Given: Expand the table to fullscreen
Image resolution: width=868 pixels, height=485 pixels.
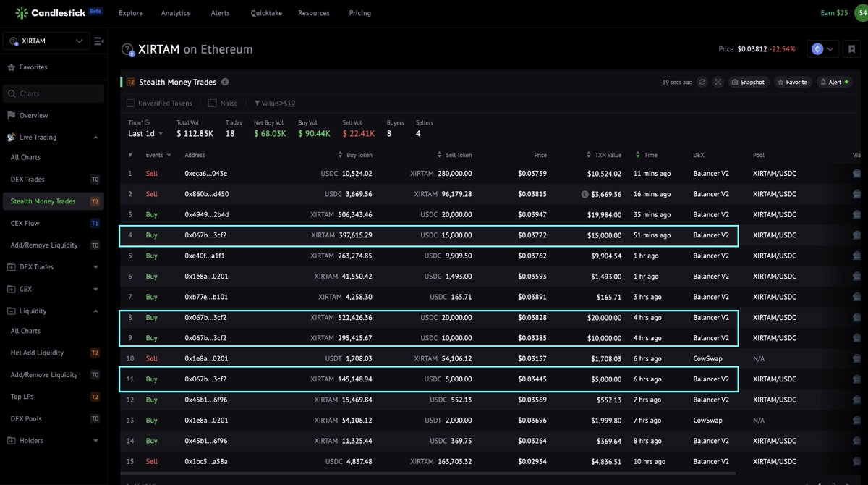Looking at the screenshot, I should [x=718, y=82].
